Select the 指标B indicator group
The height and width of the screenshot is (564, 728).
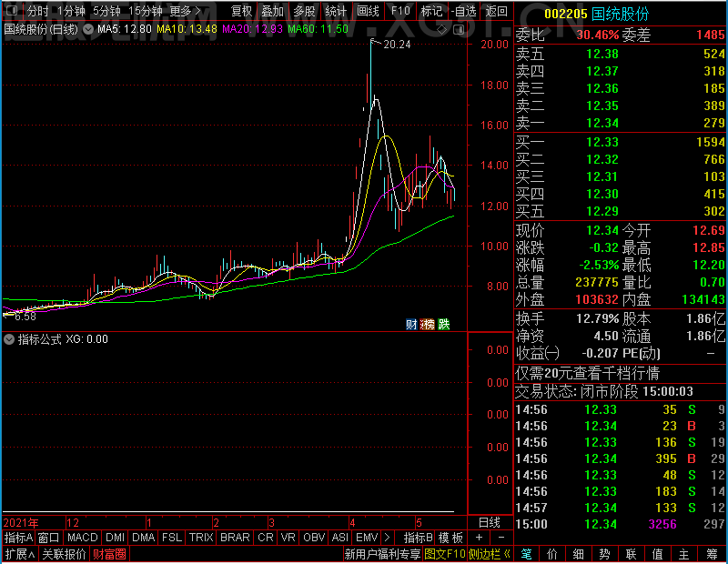point(419,538)
